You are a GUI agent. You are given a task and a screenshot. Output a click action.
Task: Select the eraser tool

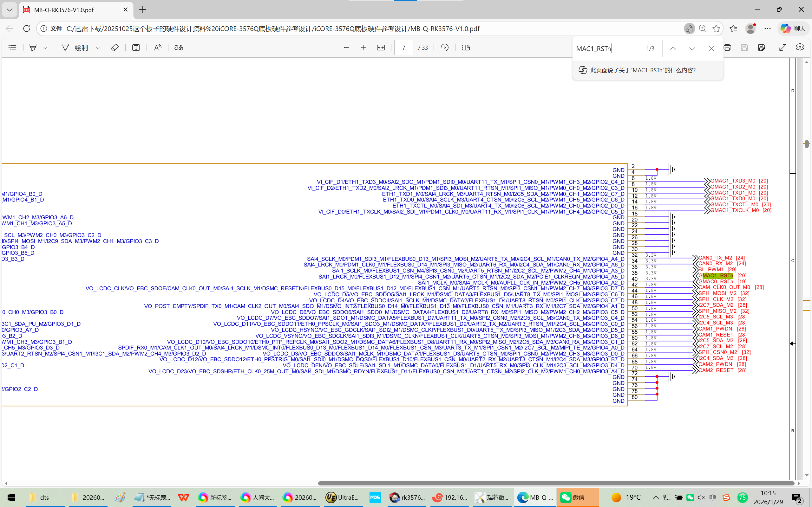(x=115, y=48)
